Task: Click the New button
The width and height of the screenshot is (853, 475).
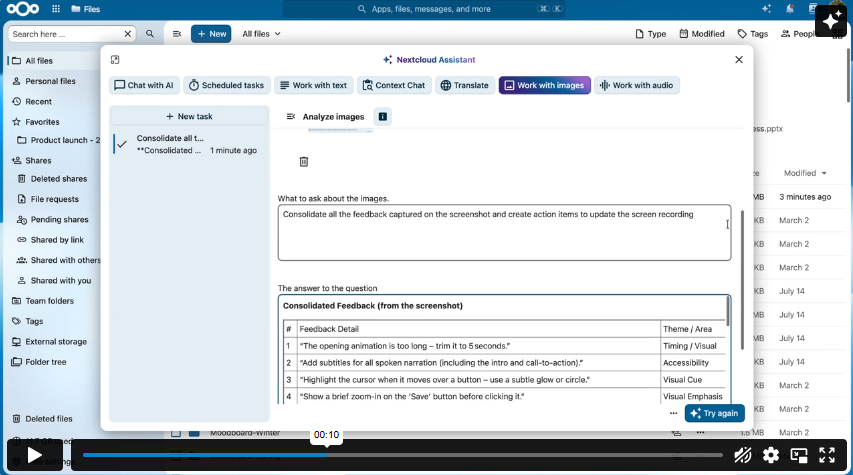Action: pyautogui.click(x=211, y=34)
